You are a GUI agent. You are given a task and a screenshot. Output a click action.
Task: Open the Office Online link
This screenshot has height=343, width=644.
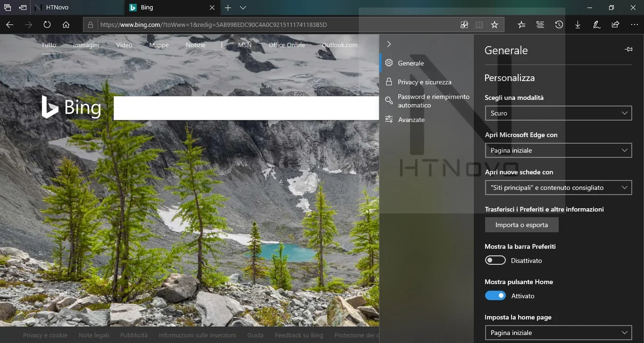click(287, 45)
